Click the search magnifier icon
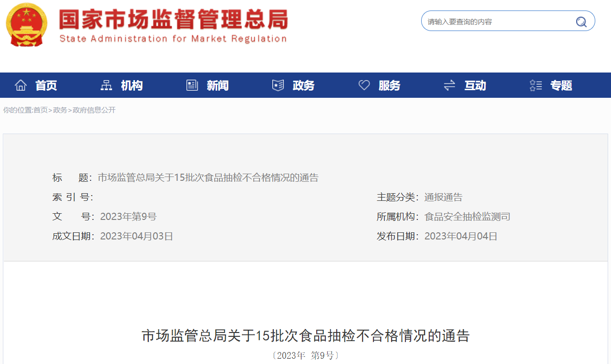This screenshot has height=364, width=611. pyautogui.click(x=581, y=21)
